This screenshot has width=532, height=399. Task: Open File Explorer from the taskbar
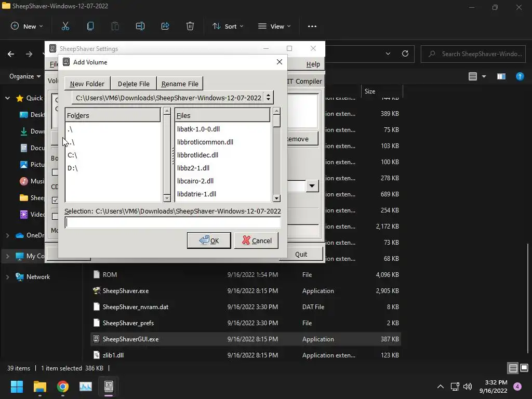click(39, 387)
